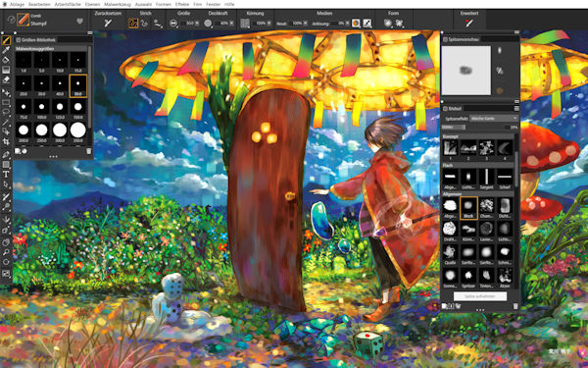Select the Block dab profile thumbnail
588x368 pixels.
point(468,208)
